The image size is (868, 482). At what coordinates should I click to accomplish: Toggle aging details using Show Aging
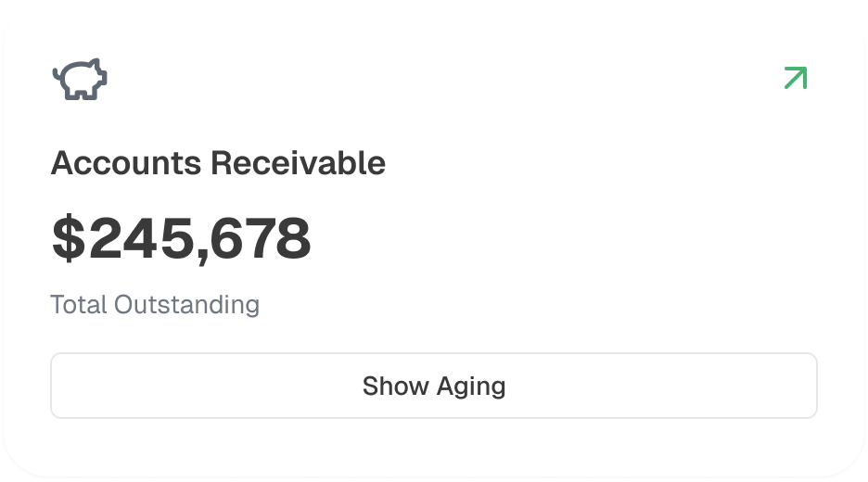coord(434,386)
